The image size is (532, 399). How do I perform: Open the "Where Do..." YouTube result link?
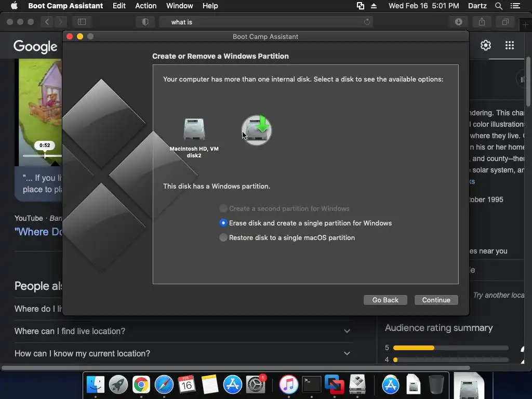(x=38, y=232)
